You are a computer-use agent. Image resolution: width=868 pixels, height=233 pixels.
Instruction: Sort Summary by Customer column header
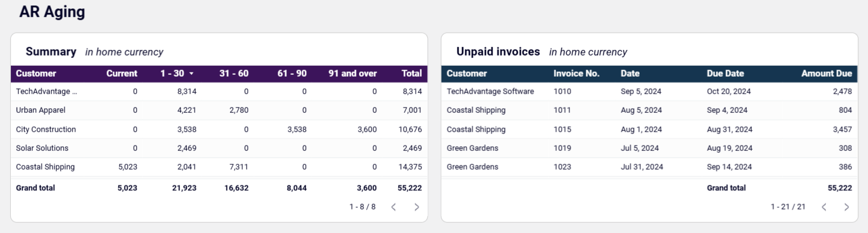pos(36,74)
